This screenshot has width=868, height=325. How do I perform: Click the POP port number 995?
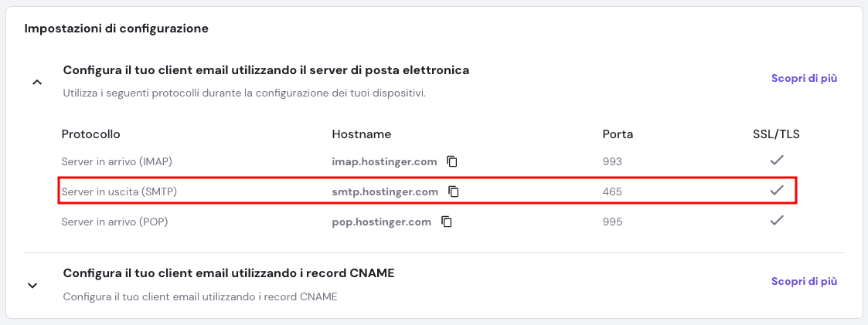(x=612, y=222)
